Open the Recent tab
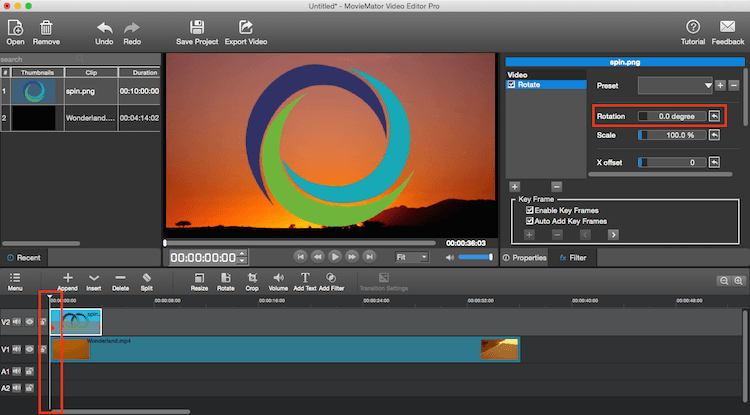The height and width of the screenshot is (415, 750). (x=24, y=258)
